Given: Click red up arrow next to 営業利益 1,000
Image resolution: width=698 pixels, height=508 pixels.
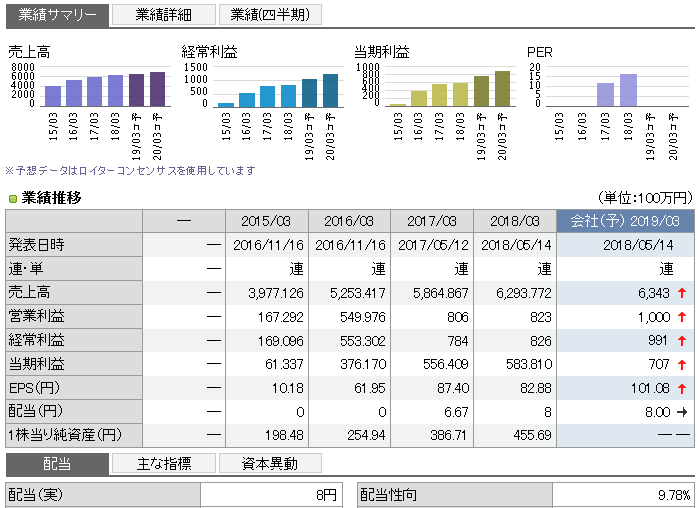Looking at the screenshot, I should tap(682, 317).
